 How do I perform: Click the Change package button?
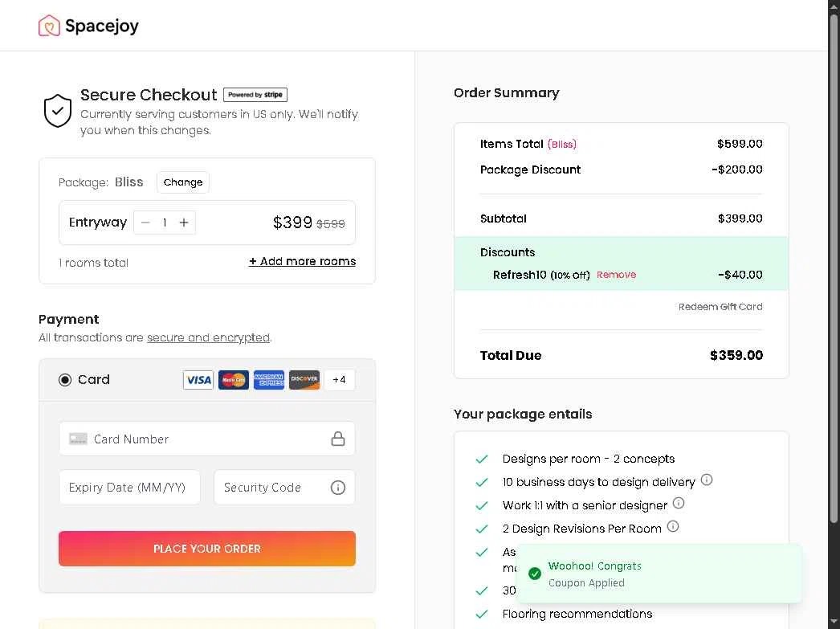coord(183,182)
